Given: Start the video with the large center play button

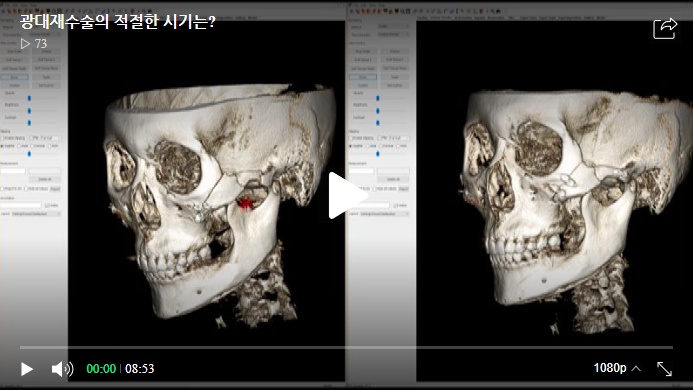Looking at the screenshot, I should [346, 195].
